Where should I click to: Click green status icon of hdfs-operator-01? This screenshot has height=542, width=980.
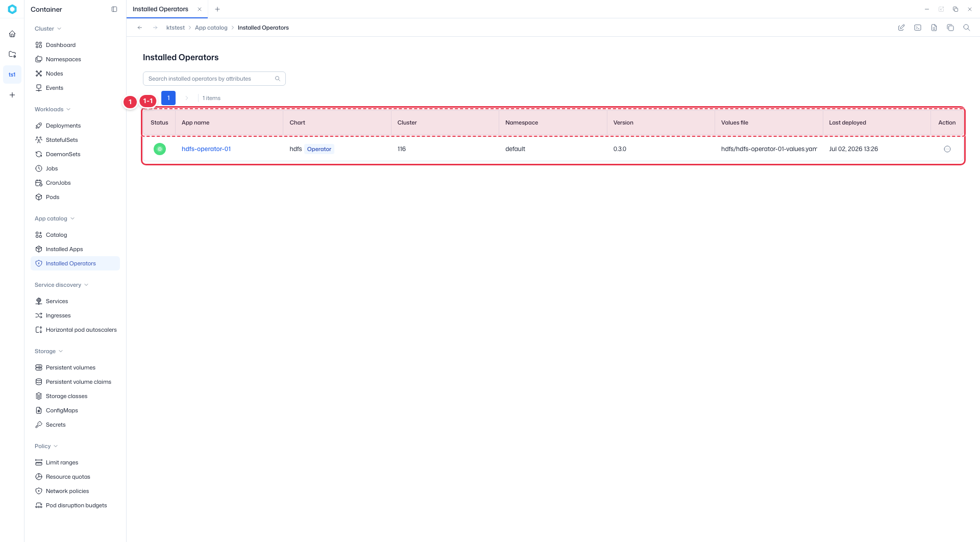160,149
